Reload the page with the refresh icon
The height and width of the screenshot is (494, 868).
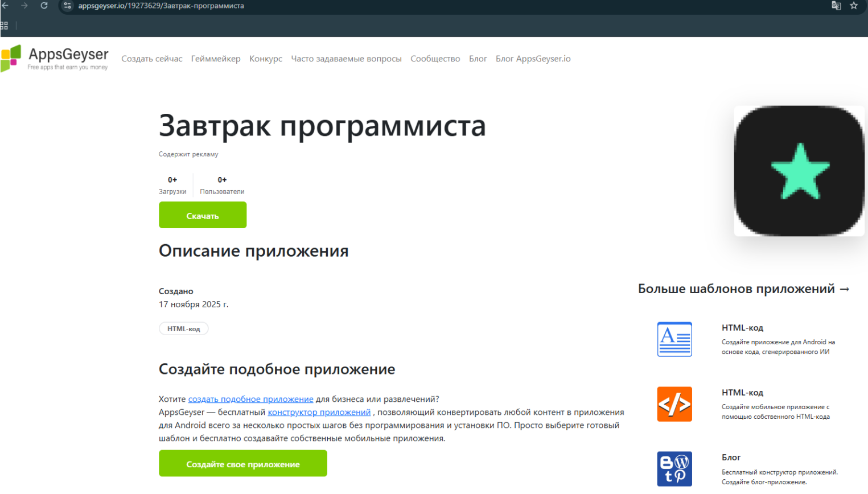44,6
